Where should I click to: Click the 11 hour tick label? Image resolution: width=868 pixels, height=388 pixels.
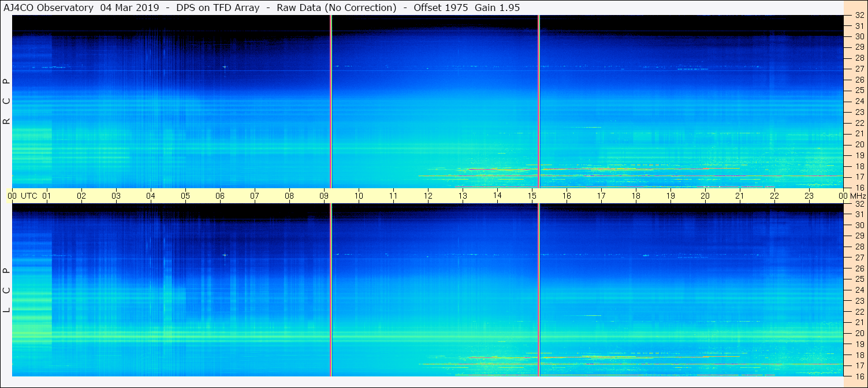pyautogui.click(x=393, y=196)
